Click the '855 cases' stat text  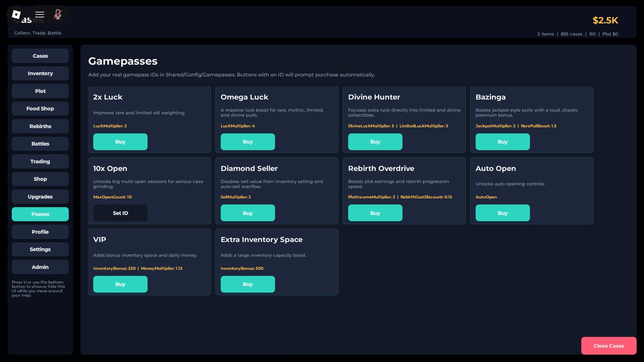571,34
